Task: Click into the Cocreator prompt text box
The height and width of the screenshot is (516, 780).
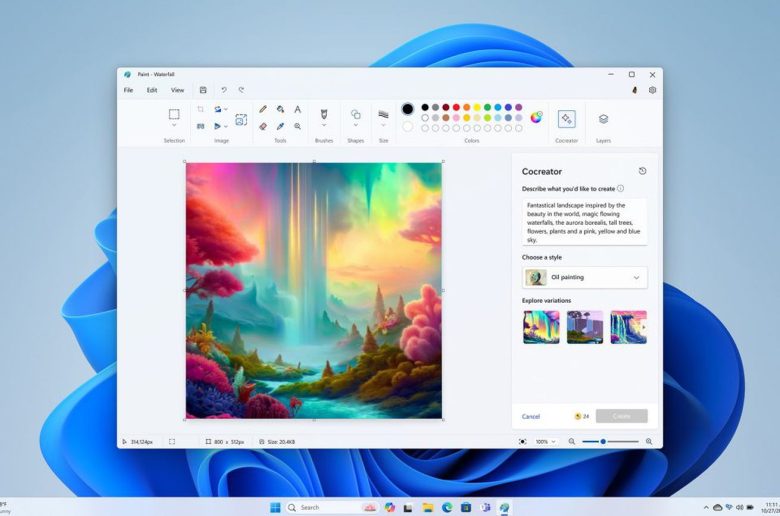Action: [x=585, y=222]
